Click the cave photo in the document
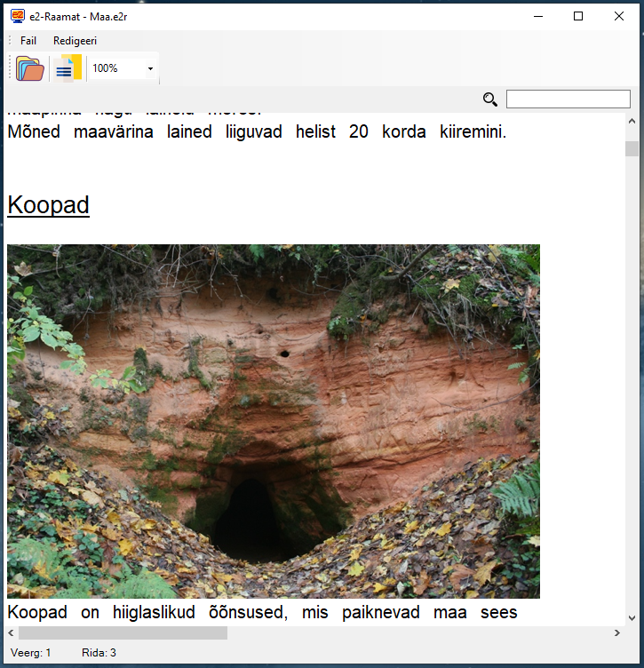Image resolution: width=644 pixels, height=668 pixels. tap(273, 421)
